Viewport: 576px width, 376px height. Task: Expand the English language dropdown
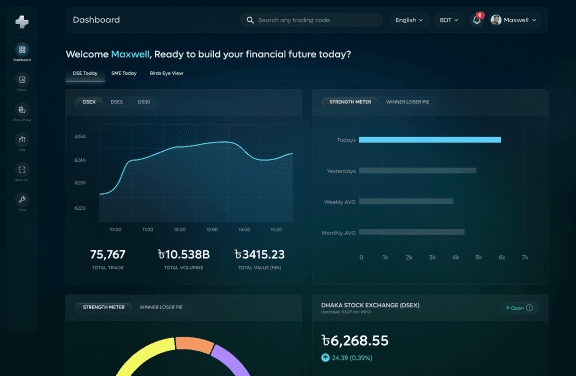point(409,20)
